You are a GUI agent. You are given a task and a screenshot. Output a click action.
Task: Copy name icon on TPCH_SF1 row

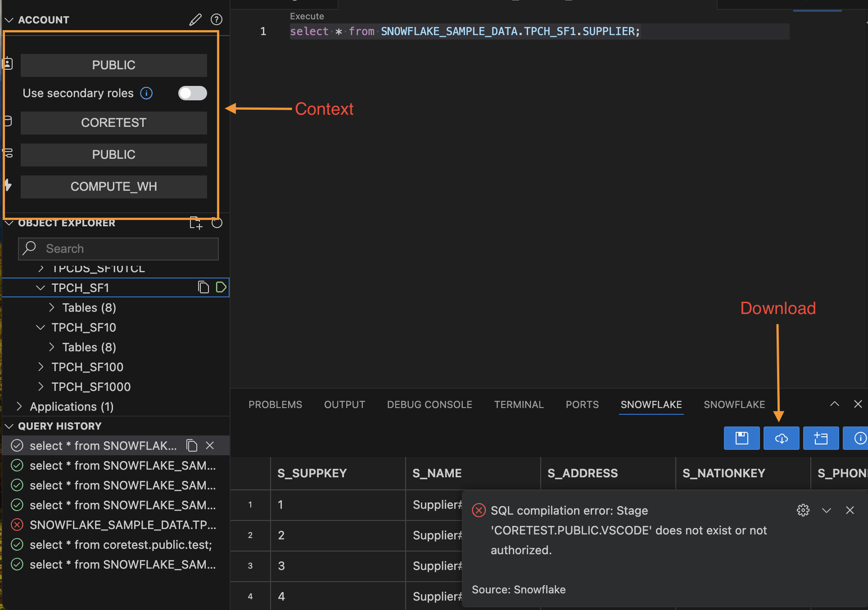(x=203, y=287)
